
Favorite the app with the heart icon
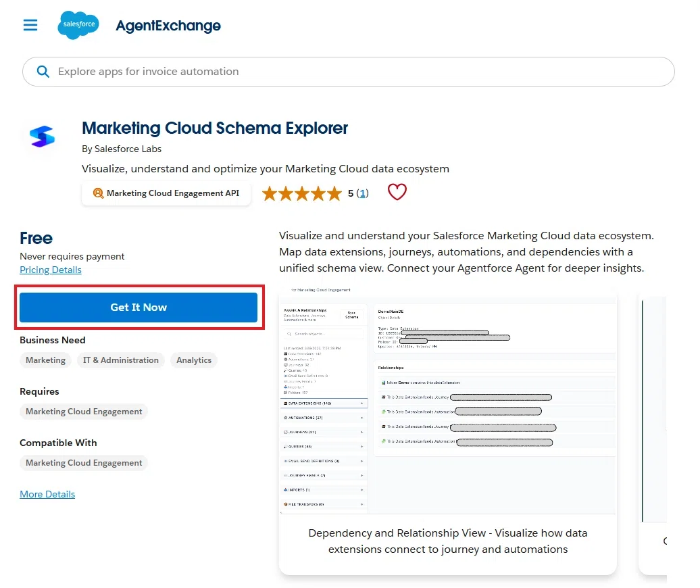(397, 192)
